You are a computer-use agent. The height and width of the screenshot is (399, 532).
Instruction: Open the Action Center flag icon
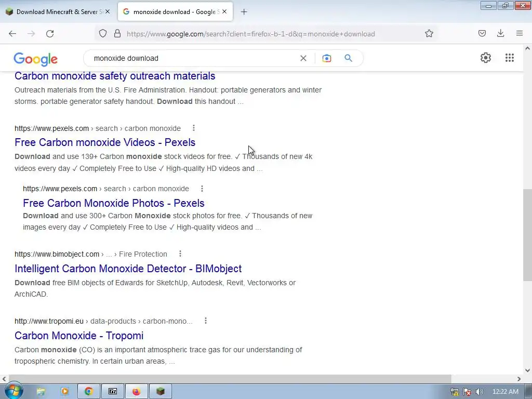[x=467, y=392]
